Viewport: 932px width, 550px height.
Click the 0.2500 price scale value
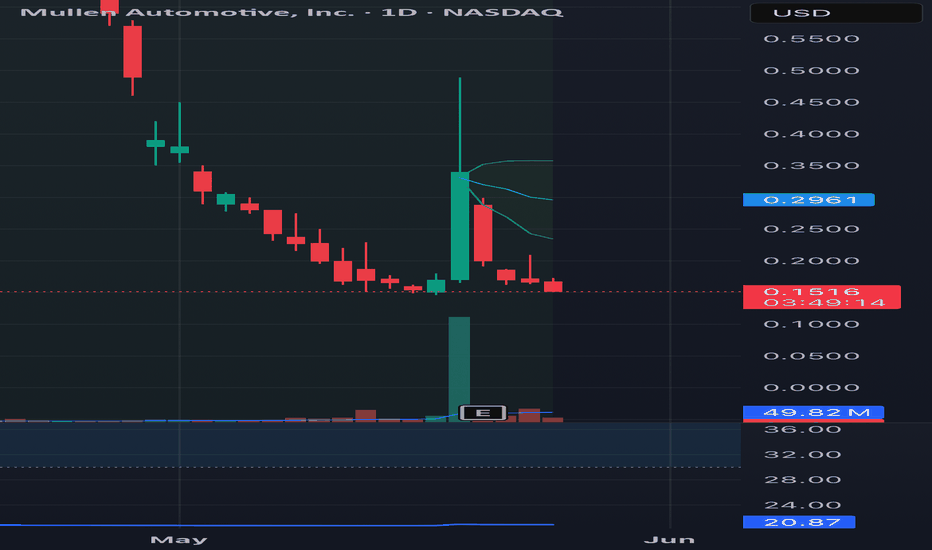point(811,229)
